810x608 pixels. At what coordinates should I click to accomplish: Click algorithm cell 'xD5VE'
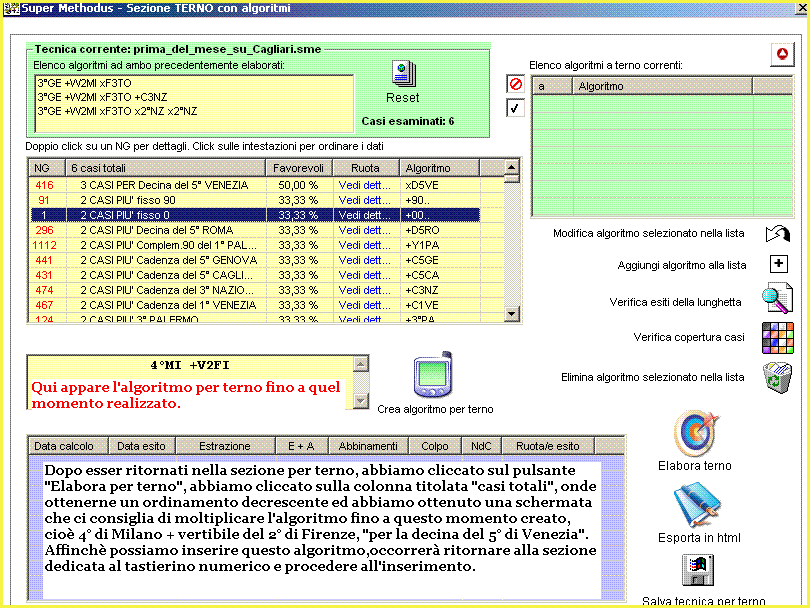tap(422, 185)
